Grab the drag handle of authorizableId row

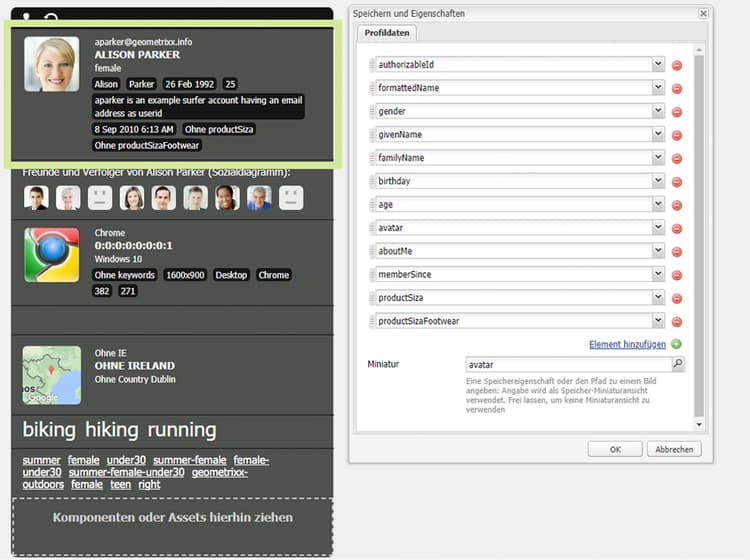(372, 65)
